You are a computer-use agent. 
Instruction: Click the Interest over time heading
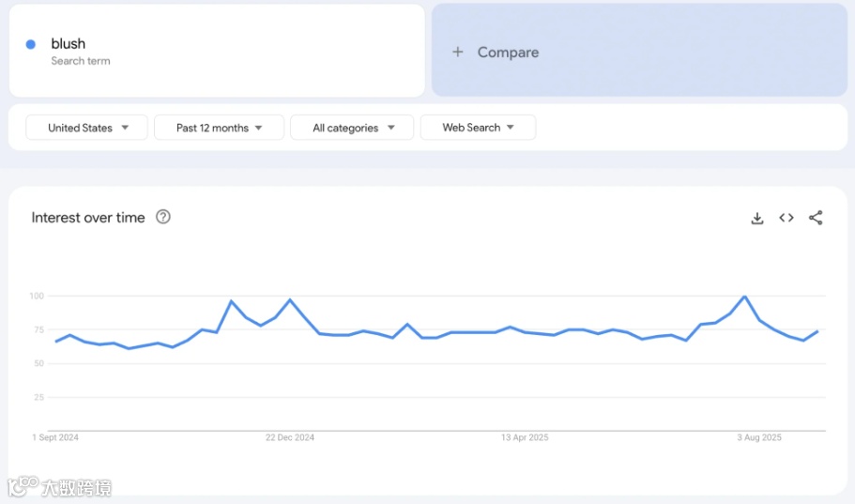coord(88,218)
